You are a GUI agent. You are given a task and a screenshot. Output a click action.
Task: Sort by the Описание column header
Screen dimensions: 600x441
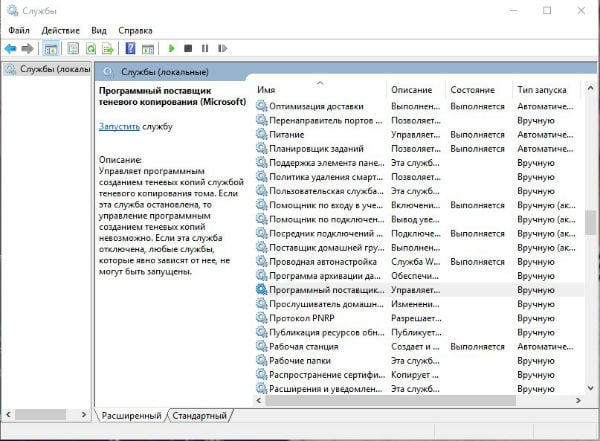pos(416,90)
